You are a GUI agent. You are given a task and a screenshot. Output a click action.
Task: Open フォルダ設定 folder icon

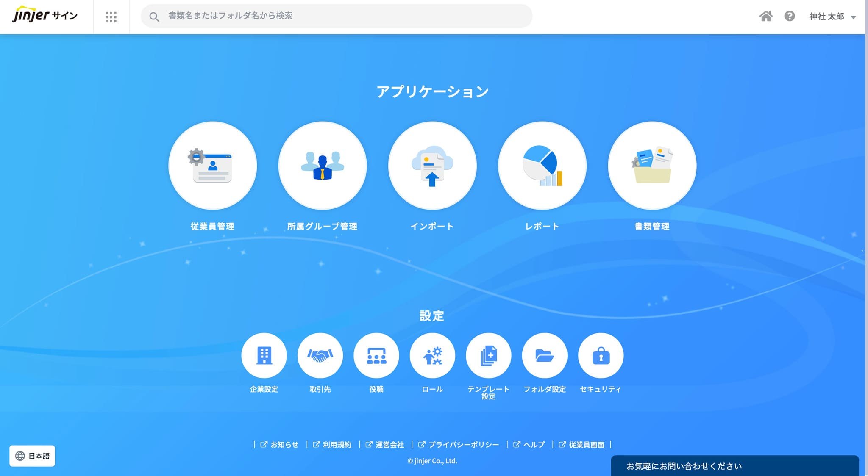[x=545, y=355]
